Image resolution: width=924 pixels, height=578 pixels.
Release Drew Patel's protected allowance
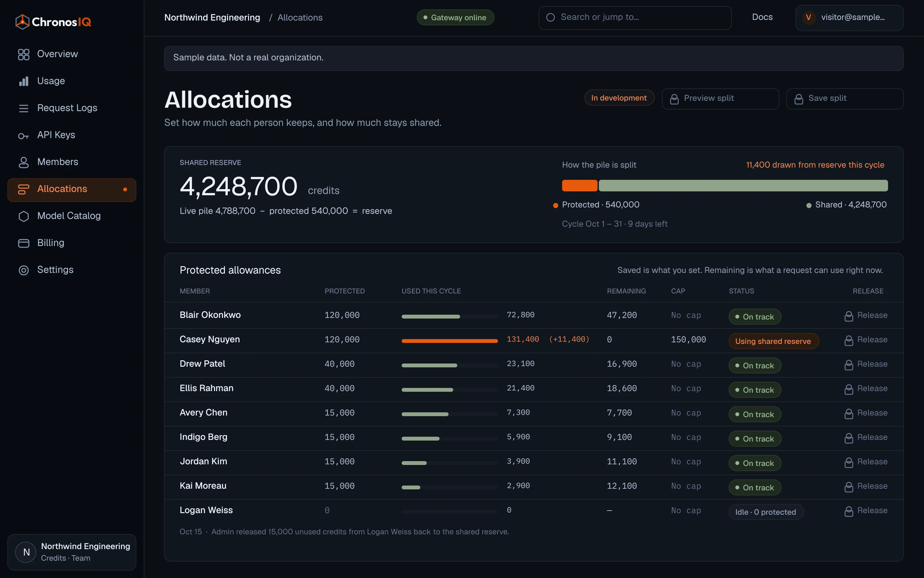click(x=866, y=364)
